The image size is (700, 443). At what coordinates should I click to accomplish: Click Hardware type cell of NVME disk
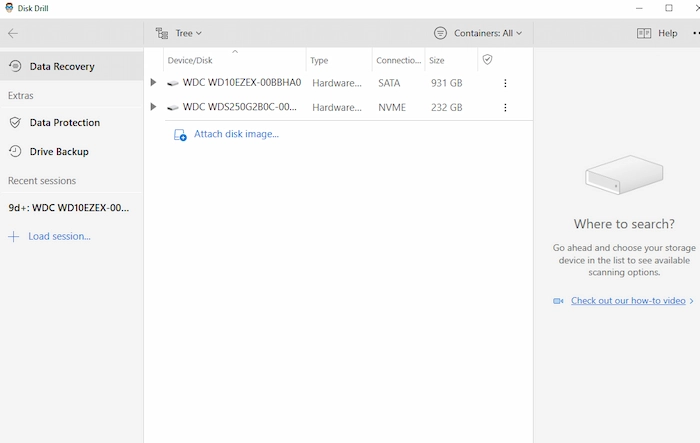(337, 108)
